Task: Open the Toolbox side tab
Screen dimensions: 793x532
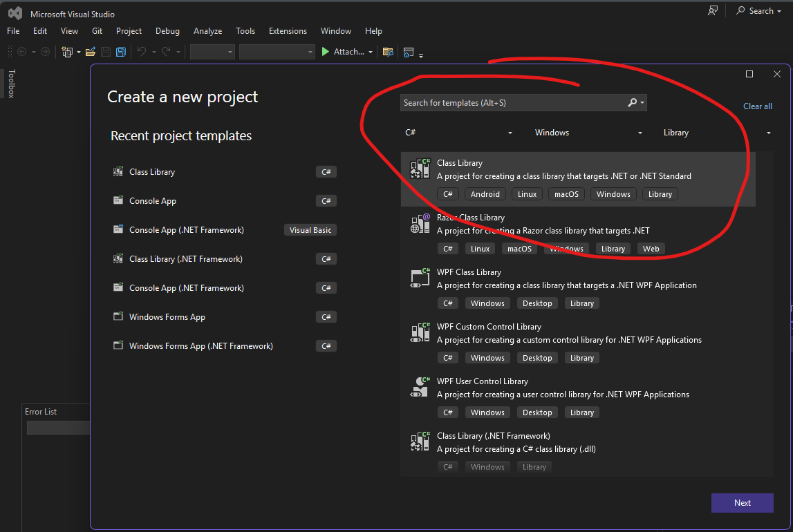Action: pos(11,84)
